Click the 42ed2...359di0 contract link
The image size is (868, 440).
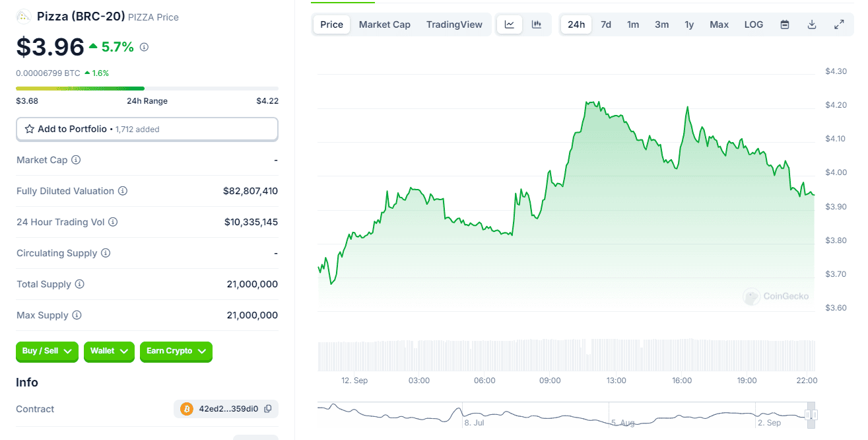coord(226,408)
